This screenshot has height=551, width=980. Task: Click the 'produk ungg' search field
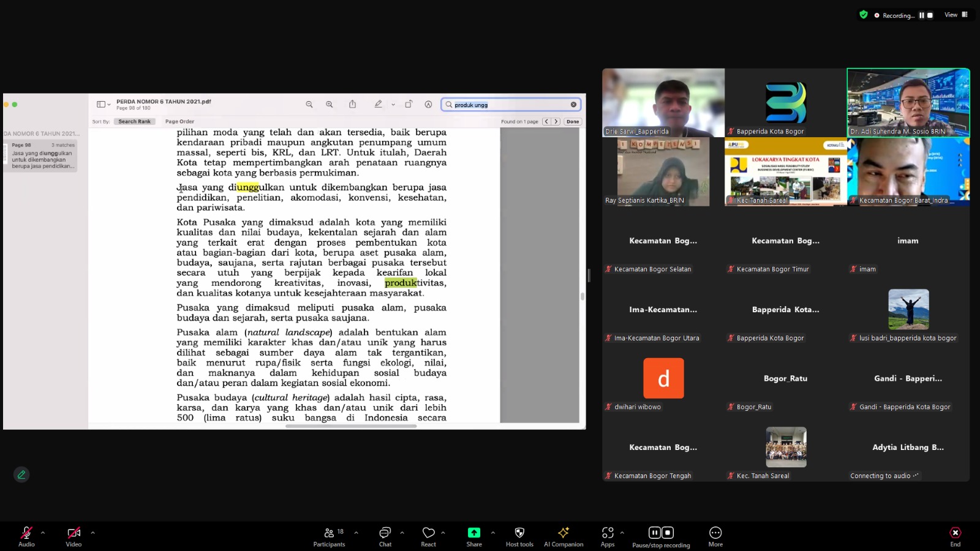[x=511, y=105]
